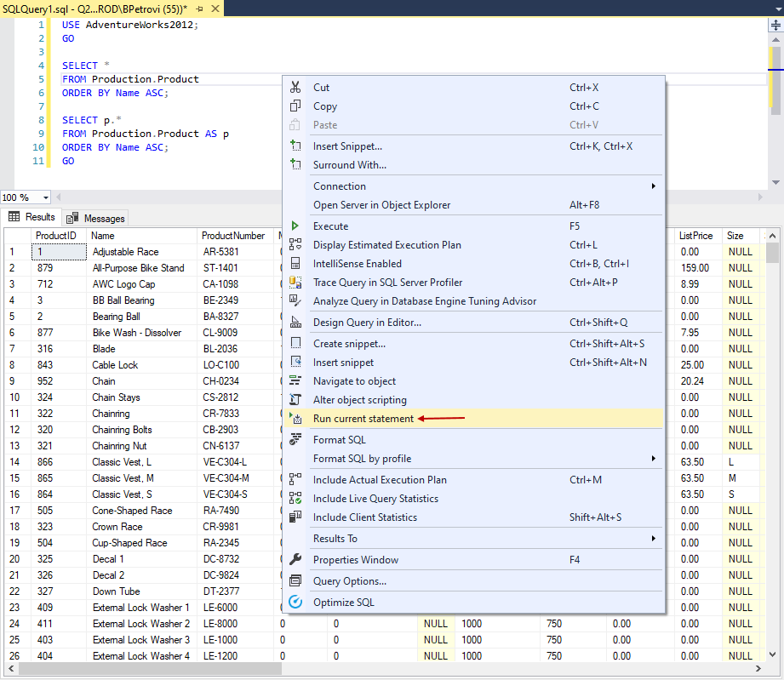Expand the Results To submenu
The width and height of the screenshot is (784, 680).
tap(654, 539)
